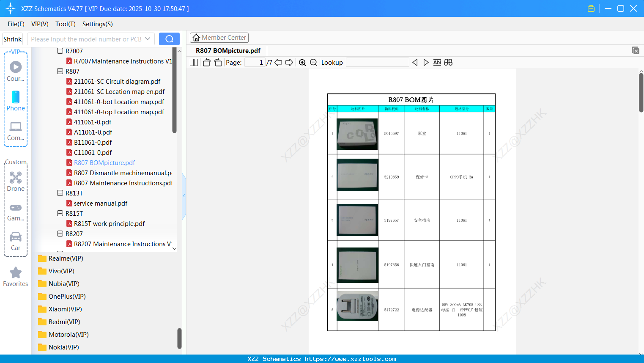Click the brand folder list scrollbar

tap(179, 338)
